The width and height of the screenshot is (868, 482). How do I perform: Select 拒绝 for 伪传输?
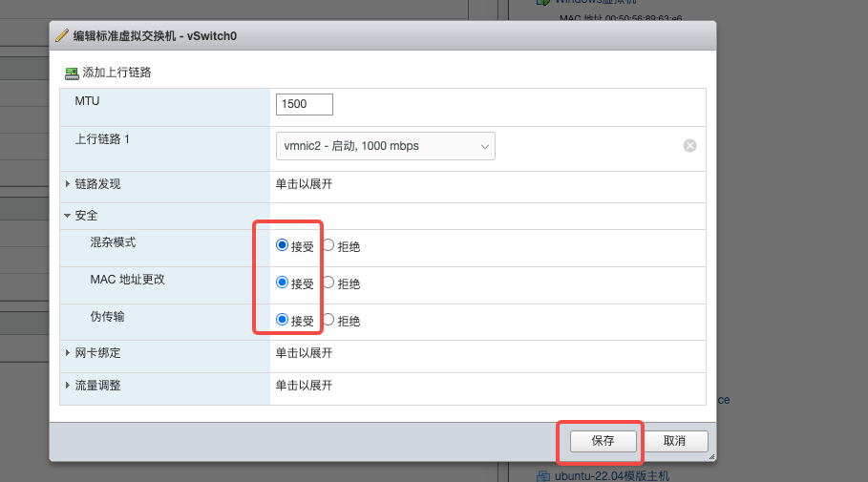point(328,320)
